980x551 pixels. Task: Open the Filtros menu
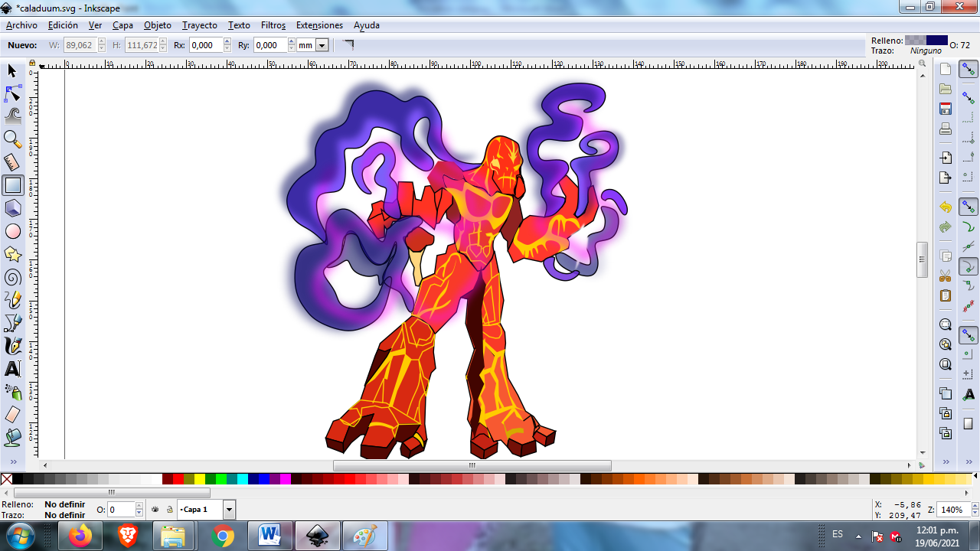pos(273,25)
